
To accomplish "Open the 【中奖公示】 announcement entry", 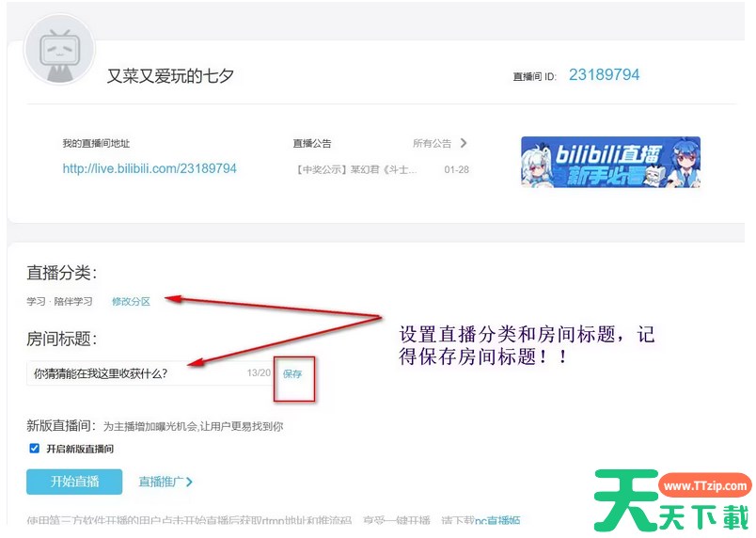I will coord(356,170).
